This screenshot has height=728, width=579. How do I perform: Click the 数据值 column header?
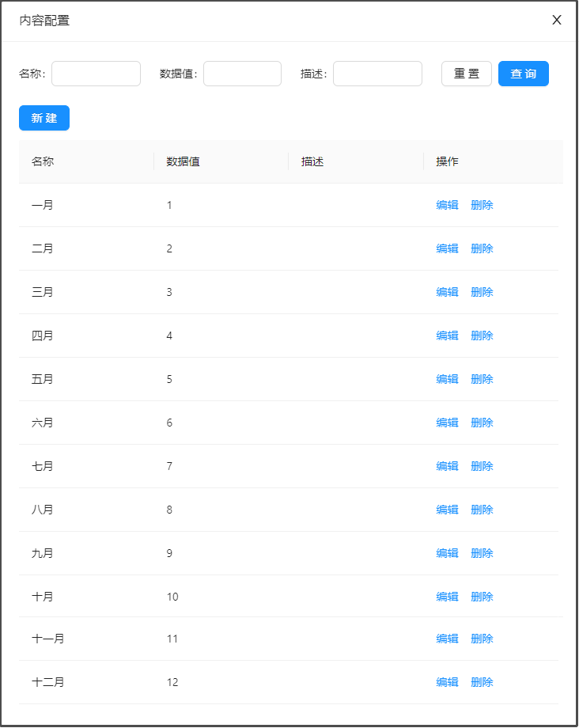(183, 161)
